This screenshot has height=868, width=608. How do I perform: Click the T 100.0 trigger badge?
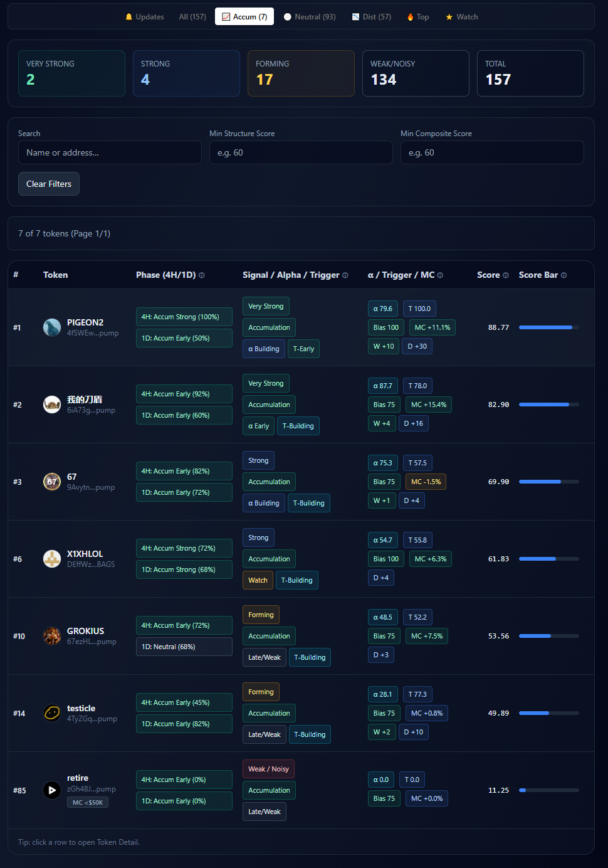click(419, 309)
